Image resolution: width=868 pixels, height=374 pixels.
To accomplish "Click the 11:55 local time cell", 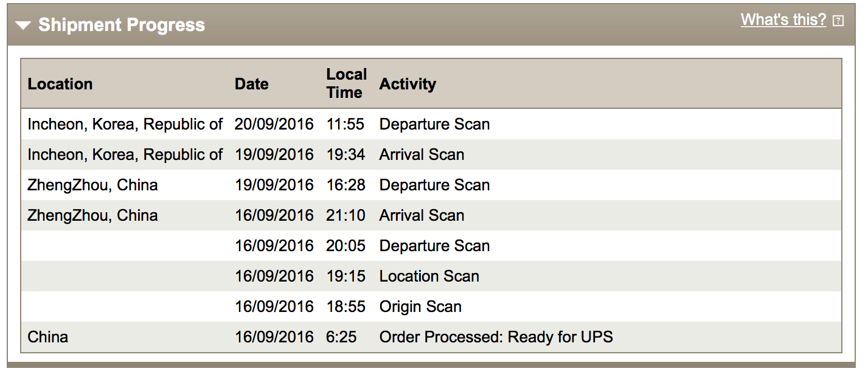I will click(345, 125).
